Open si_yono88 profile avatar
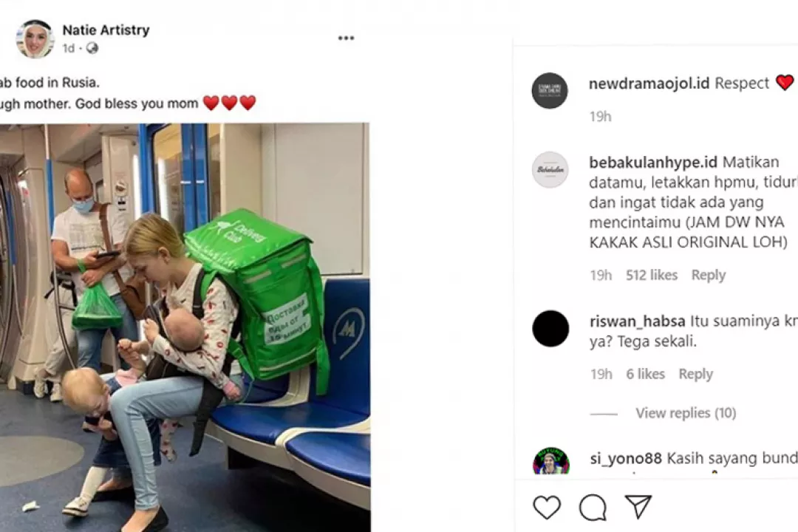The image size is (798, 532). point(550,461)
